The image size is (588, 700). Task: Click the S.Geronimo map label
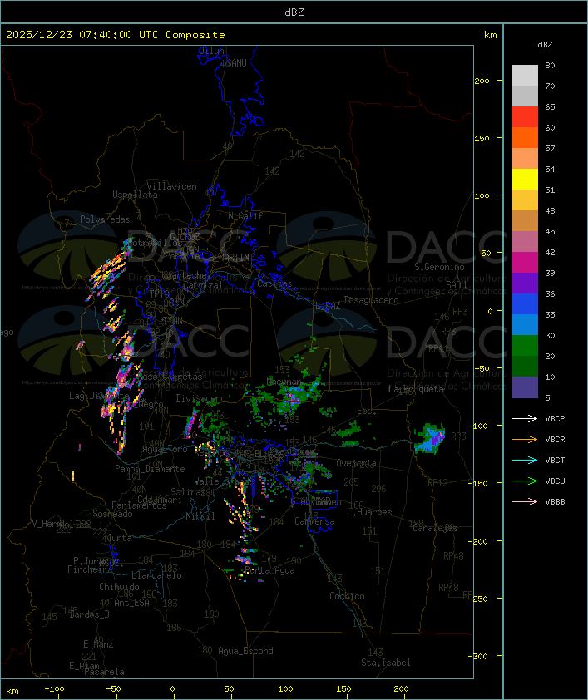pos(439,267)
